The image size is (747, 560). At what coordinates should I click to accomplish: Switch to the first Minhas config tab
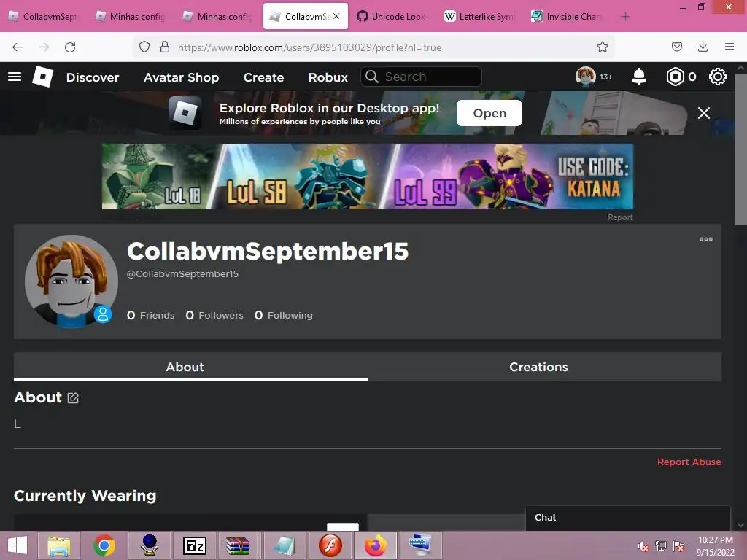tap(131, 17)
